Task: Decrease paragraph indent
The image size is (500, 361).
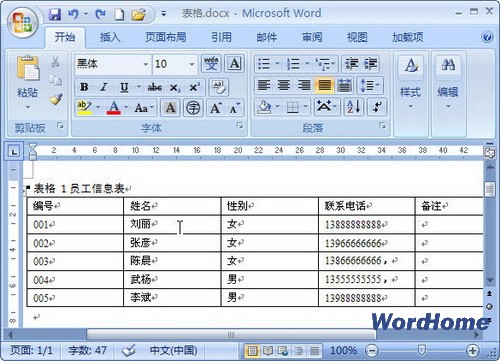Action: (x=351, y=64)
